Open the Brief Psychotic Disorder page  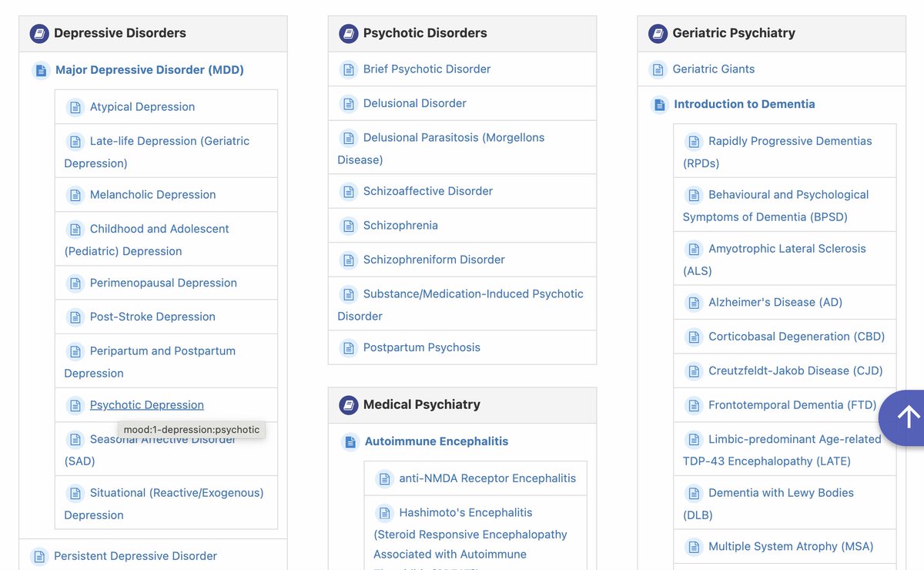tap(427, 69)
